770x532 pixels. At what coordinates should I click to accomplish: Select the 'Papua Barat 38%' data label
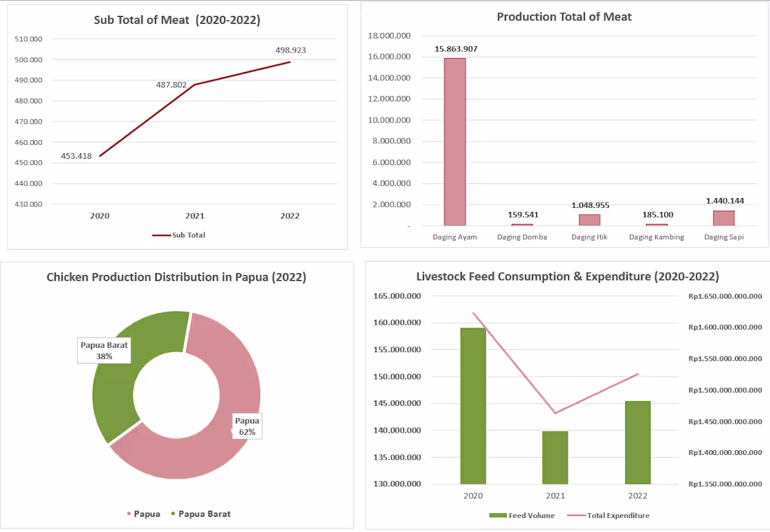104,351
